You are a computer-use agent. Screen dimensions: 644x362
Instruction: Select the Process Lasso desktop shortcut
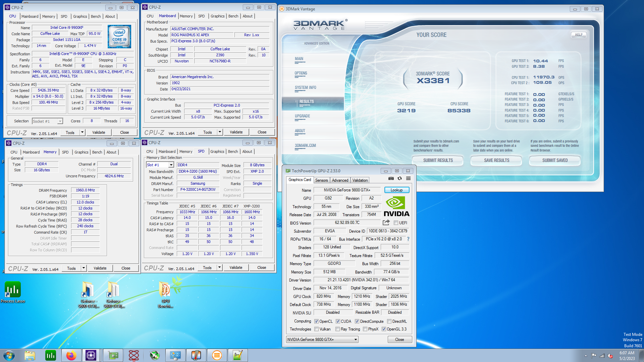[x=13, y=292]
